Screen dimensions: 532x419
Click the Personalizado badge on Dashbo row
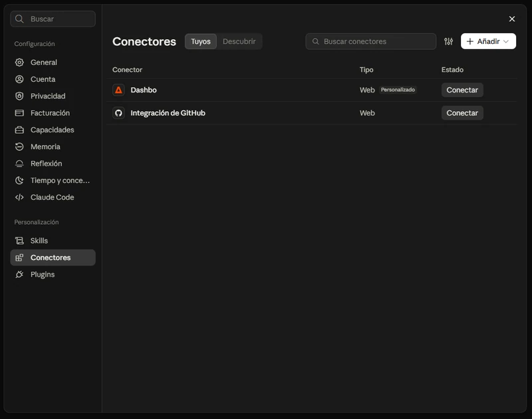(398, 90)
